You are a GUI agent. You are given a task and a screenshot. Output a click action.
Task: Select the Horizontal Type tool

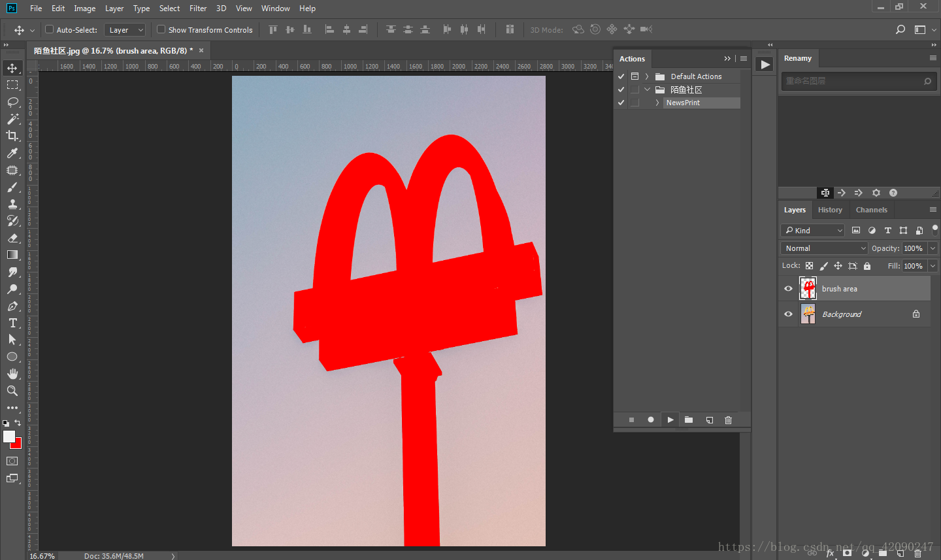(x=12, y=323)
